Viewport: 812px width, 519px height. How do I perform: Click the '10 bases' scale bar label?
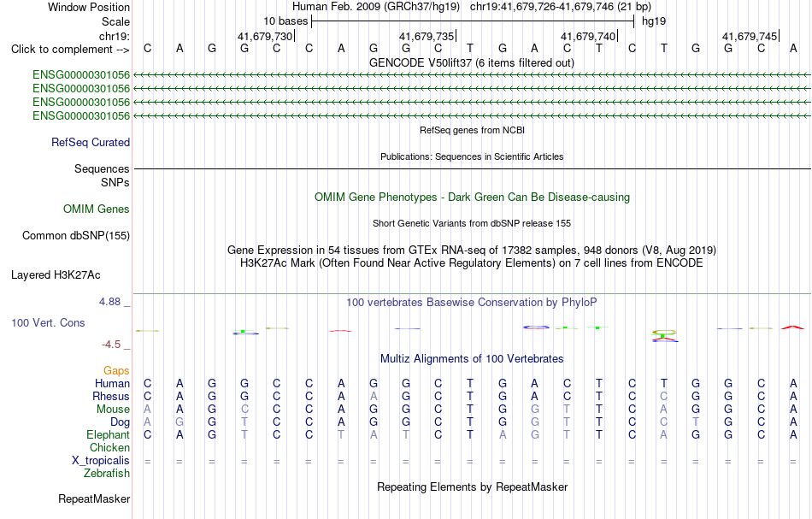(x=285, y=21)
